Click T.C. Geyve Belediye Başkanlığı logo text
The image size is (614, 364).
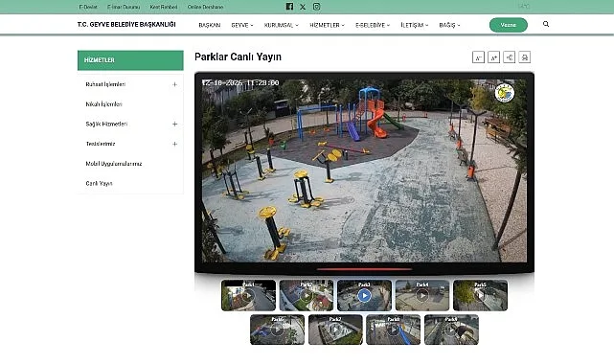[126, 24]
